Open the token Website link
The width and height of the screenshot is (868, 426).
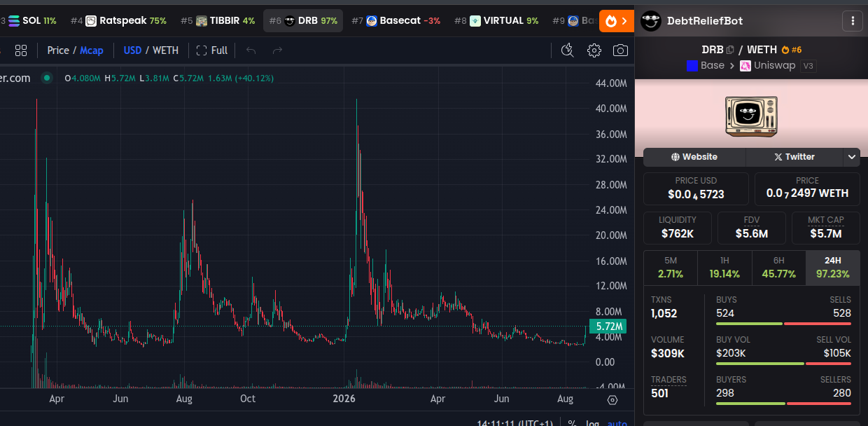[x=694, y=157]
